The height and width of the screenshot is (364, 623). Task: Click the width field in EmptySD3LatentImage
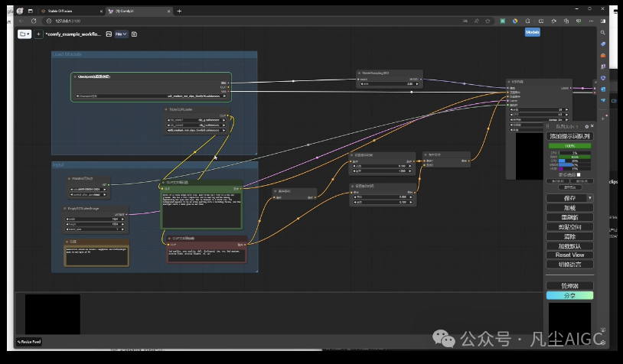click(x=95, y=219)
